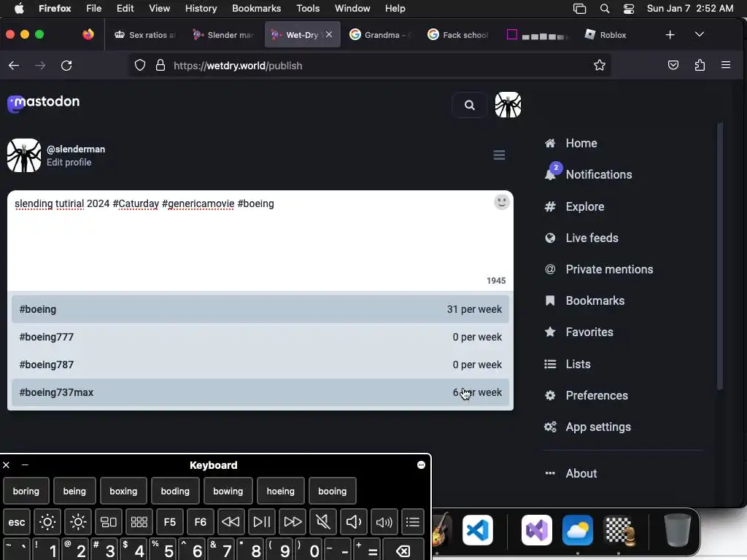Open the Firefox application menu

(726, 65)
